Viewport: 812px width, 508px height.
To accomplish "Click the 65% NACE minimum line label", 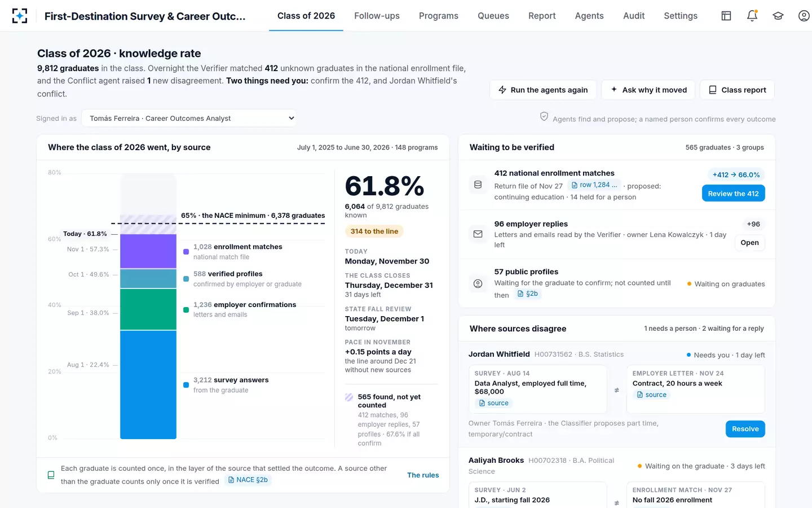I will (253, 216).
